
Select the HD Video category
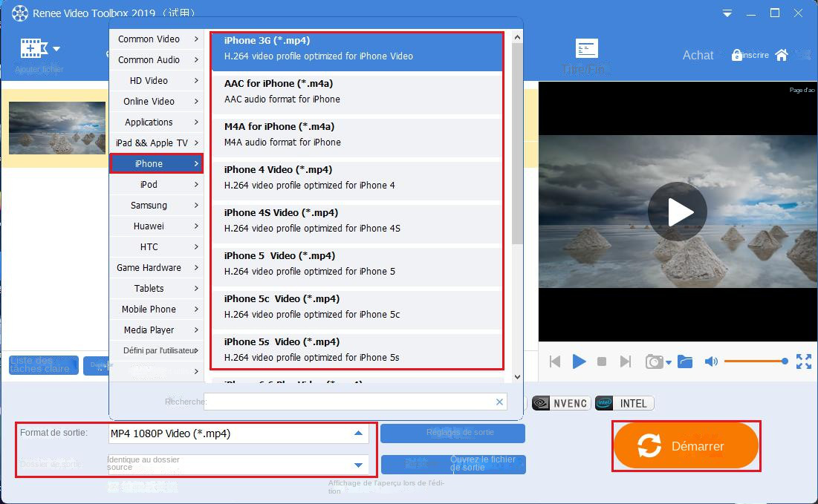pyautogui.click(x=156, y=81)
